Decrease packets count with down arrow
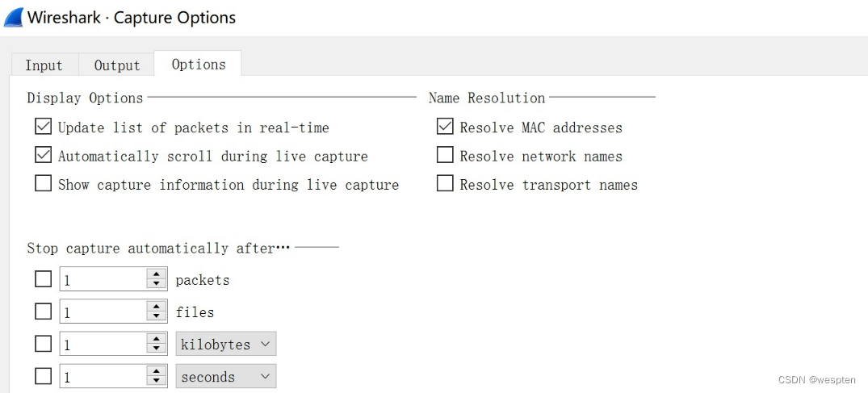Viewport: 868px width, 393px height. [x=157, y=285]
